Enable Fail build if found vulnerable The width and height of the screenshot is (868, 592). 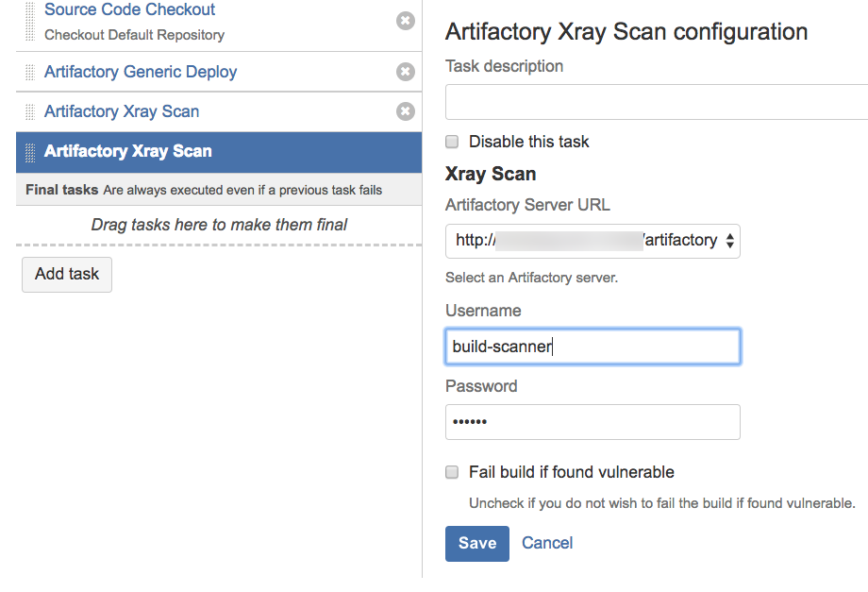pos(452,472)
